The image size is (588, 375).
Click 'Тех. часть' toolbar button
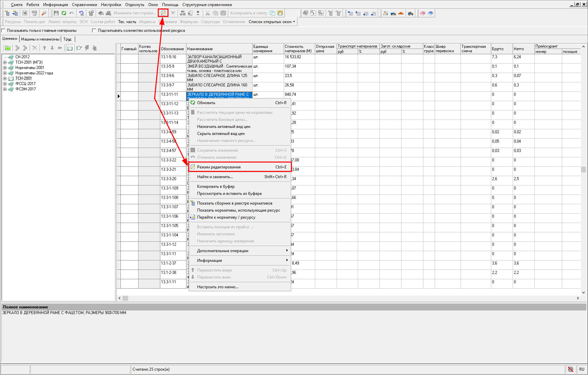click(127, 22)
